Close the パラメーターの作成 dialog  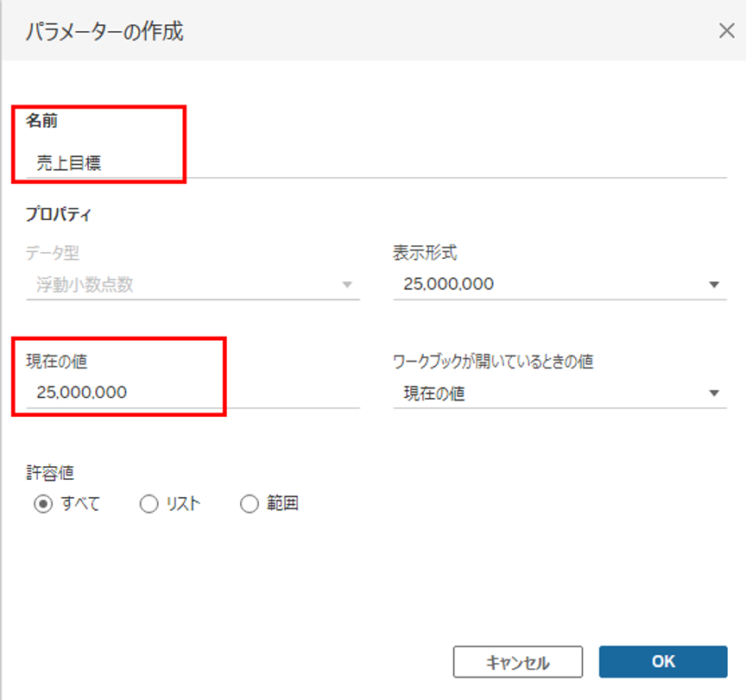click(726, 31)
